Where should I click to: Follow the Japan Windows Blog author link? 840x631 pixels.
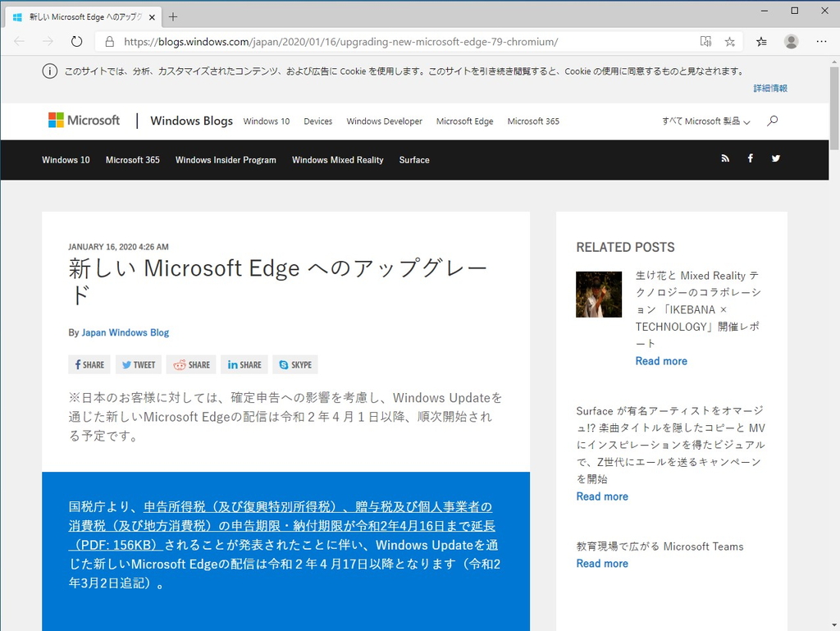pos(125,332)
